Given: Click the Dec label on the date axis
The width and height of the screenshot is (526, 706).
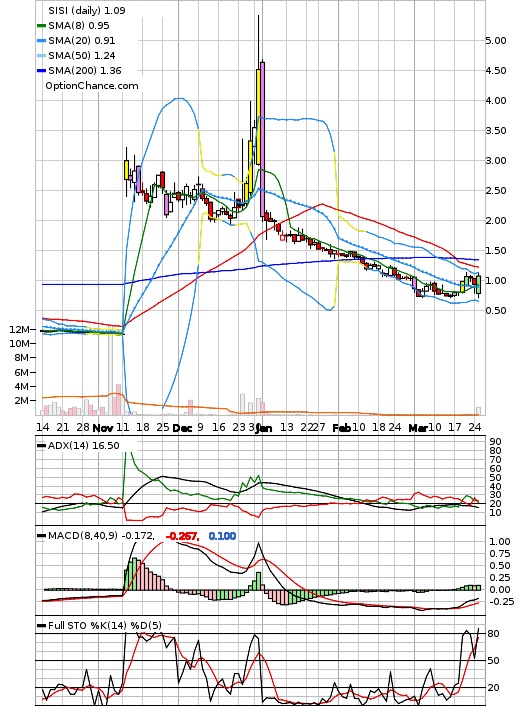Looking at the screenshot, I should point(182,428).
